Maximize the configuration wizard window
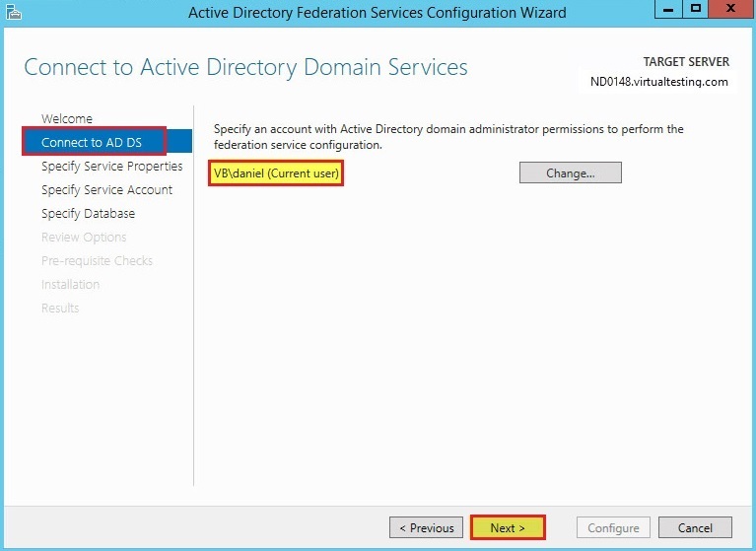The height and width of the screenshot is (551, 756). pos(695,9)
